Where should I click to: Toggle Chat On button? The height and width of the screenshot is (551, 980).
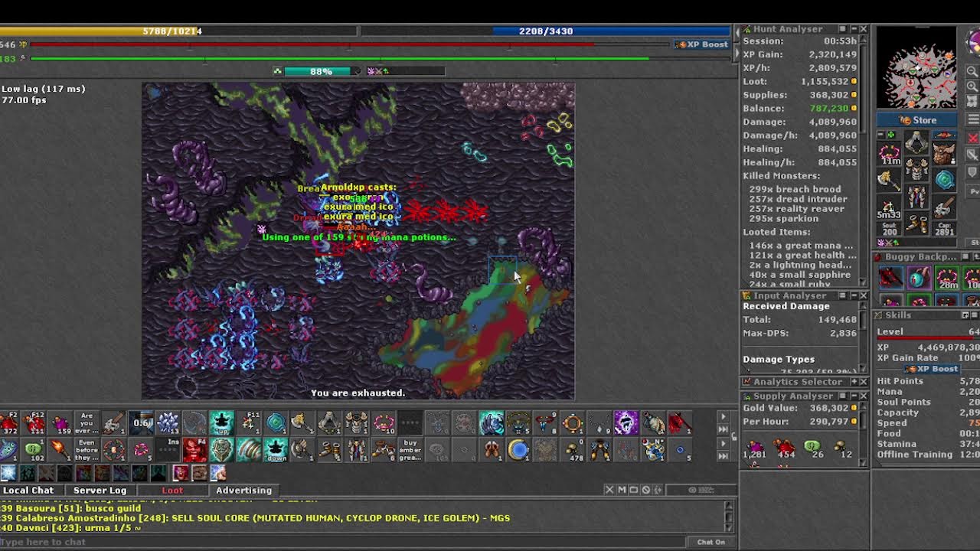pyautogui.click(x=711, y=542)
